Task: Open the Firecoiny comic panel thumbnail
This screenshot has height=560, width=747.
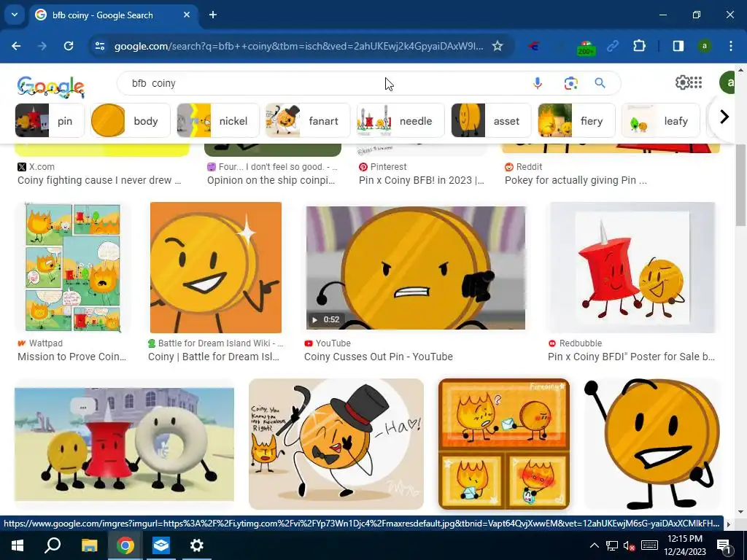Action: [503, 444]
